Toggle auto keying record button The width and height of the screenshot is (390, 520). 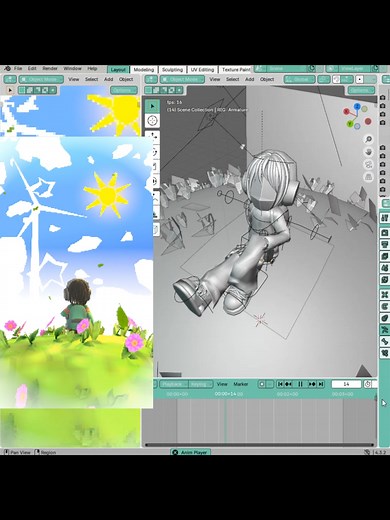(x=262, y=384)
